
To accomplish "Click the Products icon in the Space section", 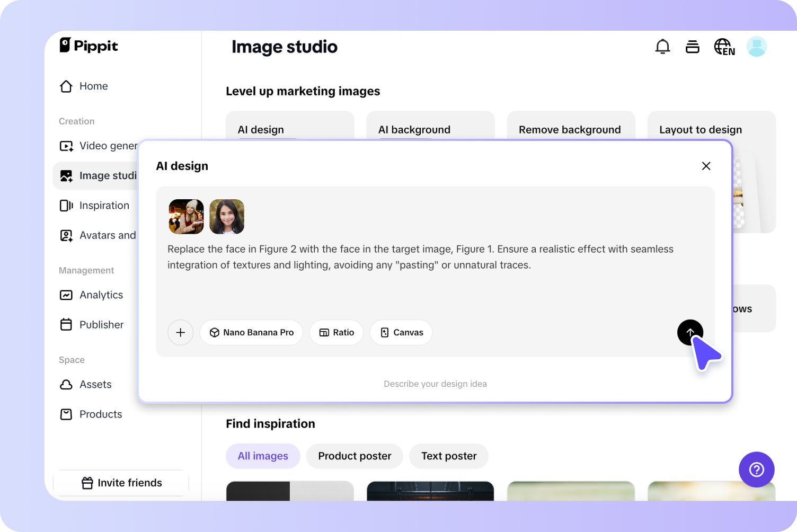I will 66,414.
